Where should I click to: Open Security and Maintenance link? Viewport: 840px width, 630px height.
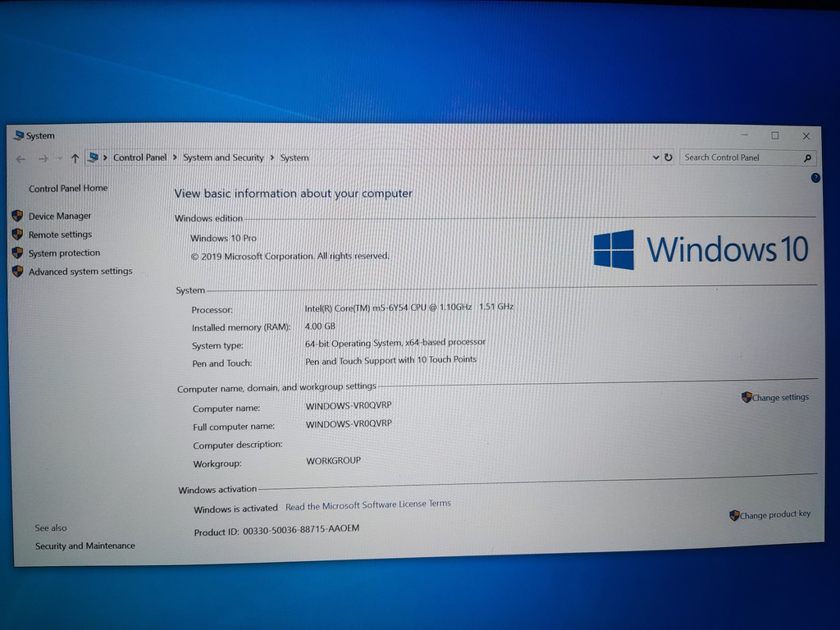click(x=84, y=546)
